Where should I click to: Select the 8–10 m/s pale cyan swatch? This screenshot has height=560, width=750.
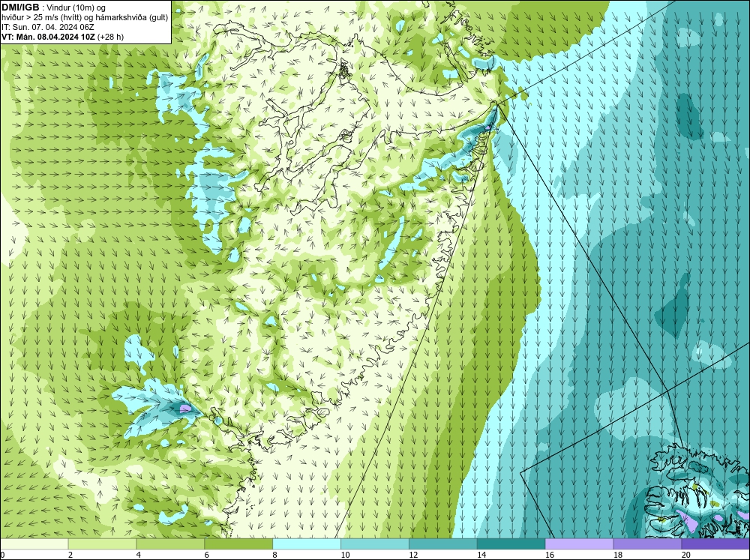307,544
